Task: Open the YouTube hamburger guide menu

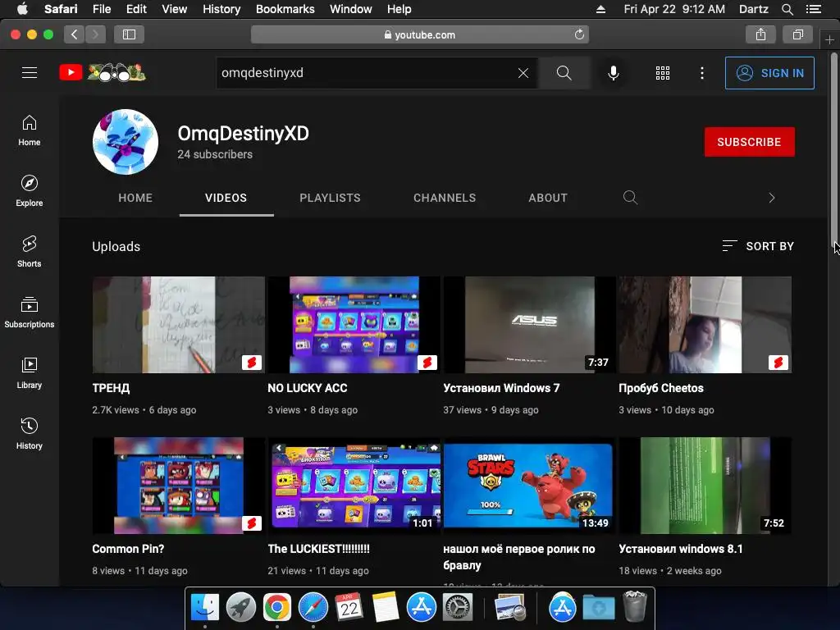Action: tap(30, 72)
